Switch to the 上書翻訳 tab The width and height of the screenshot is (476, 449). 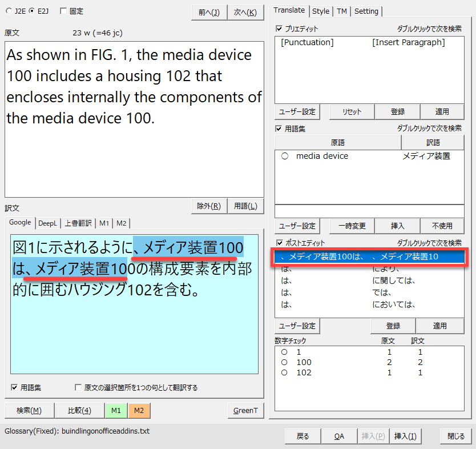[x=78, y=223]
